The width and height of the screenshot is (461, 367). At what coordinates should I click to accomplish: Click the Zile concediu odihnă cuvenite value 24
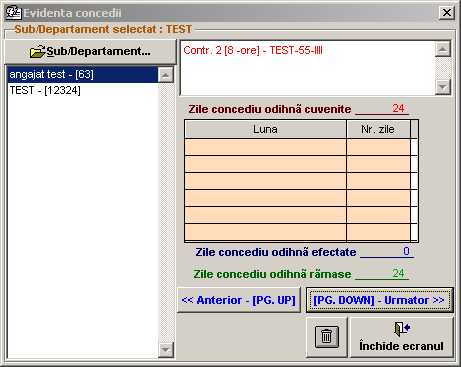382,109
